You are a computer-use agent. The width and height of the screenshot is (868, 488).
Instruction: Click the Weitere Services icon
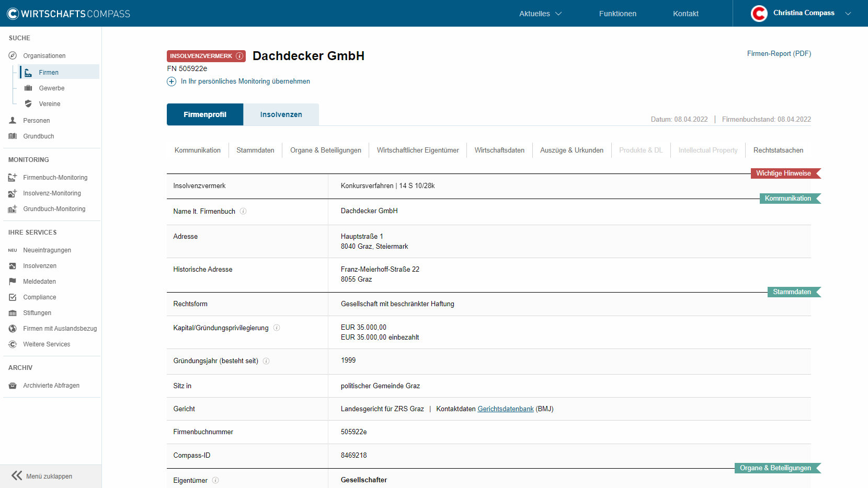(x=13, y=344)
